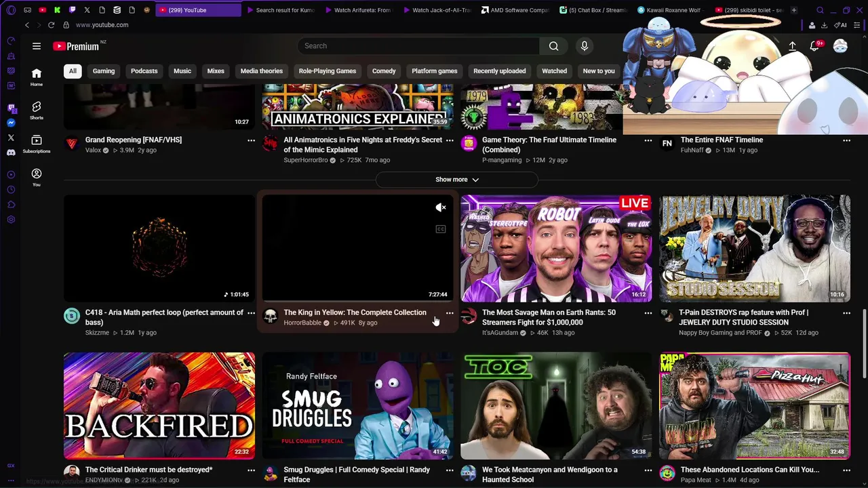This screenshot has width=868, height=488.
Task: Switch to the Kawaii Roxanne Wolf tab
Action: click(671, 10)
